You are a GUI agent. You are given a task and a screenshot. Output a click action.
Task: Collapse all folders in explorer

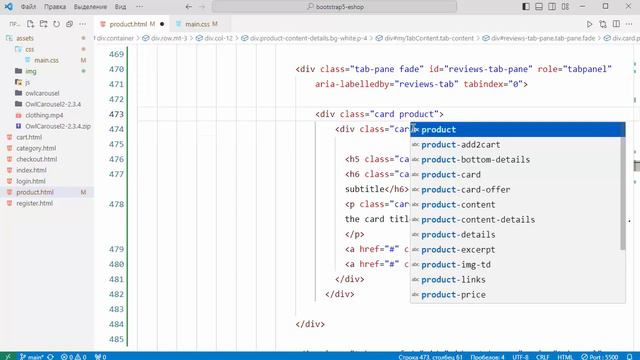(x=69, y=24)
